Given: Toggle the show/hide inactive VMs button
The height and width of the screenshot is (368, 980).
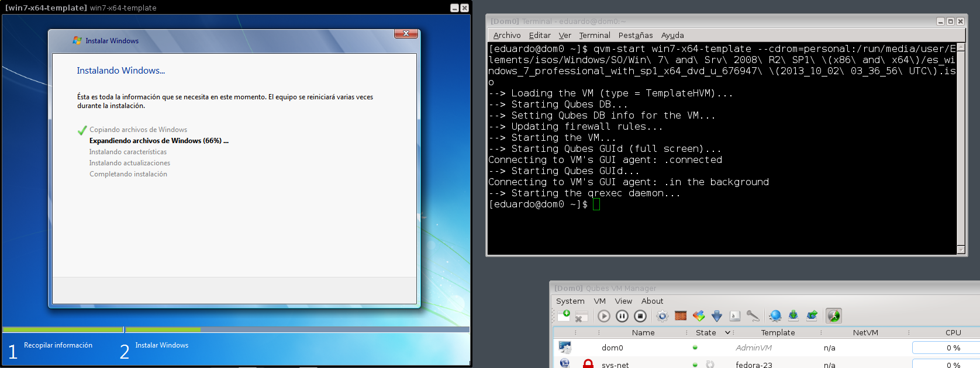Looking at the screenshot, I should (x=833, y=316).
